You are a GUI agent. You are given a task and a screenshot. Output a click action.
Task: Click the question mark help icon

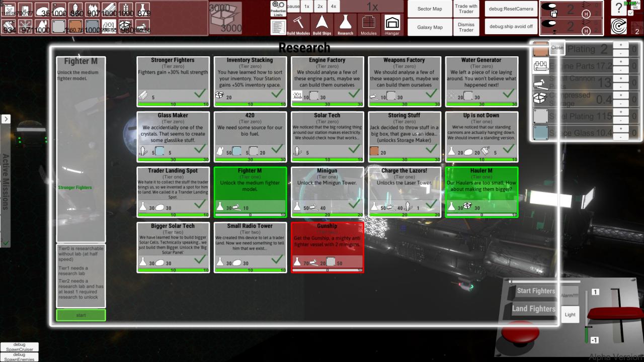click(x=618, y=8)
